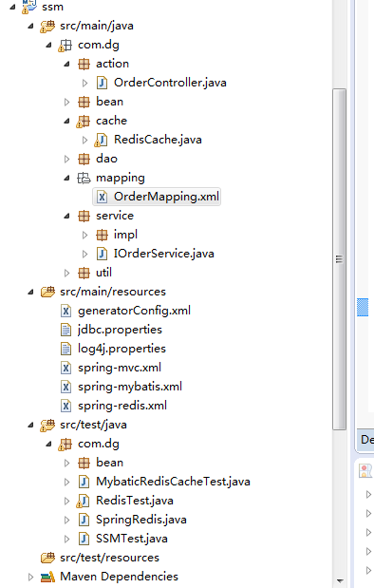374x588 pixels.
Task: Collapse the ssm project node
Action: coord(13,7)
